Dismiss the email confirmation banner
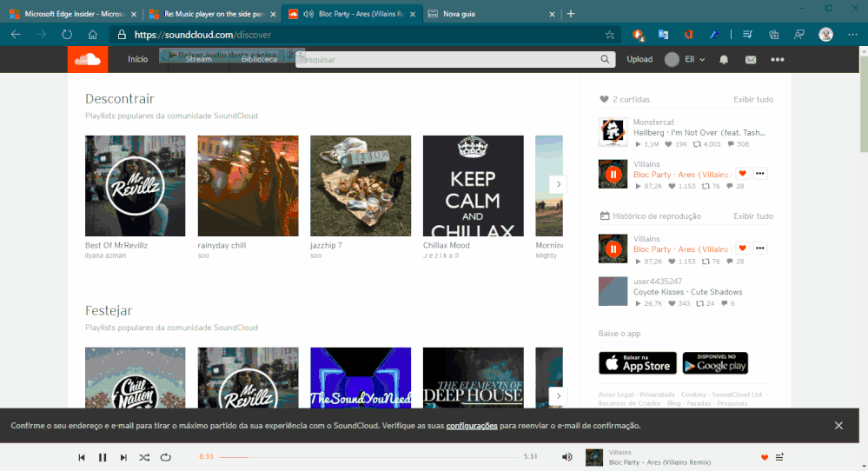 tap(838, 426)
